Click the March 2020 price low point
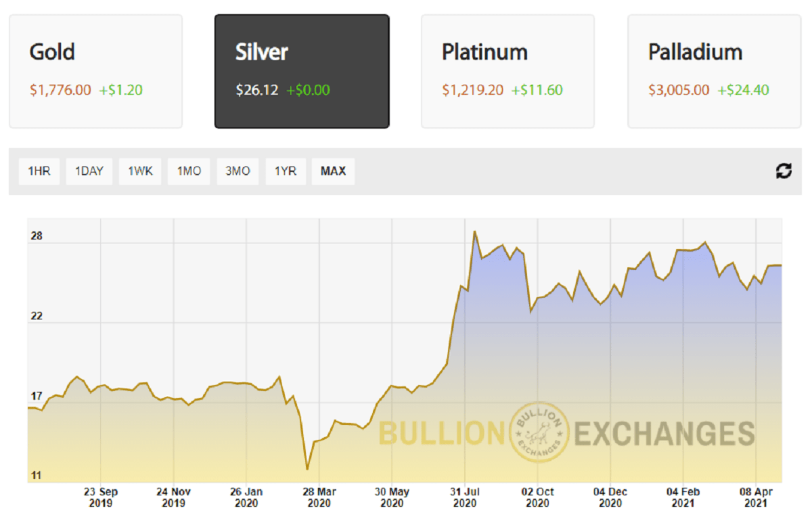 coord(307,468)
